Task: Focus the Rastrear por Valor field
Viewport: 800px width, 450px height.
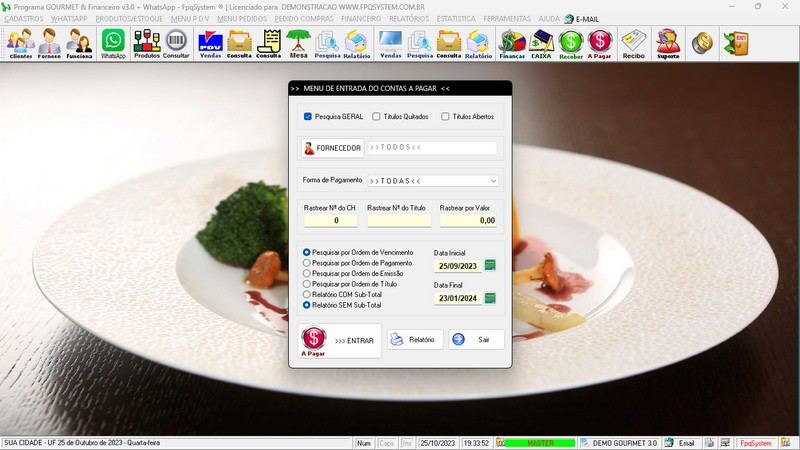Action: pyautogui.click(x=468, y=220)
